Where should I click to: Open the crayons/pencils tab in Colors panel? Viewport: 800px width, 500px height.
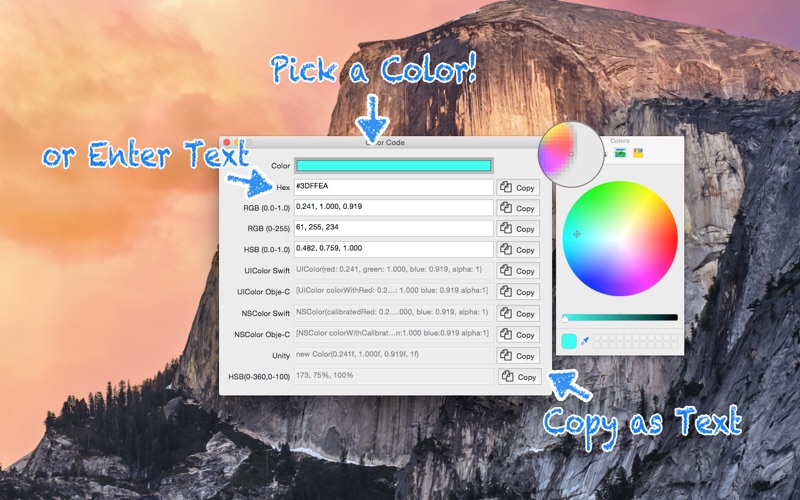point(638,153)
